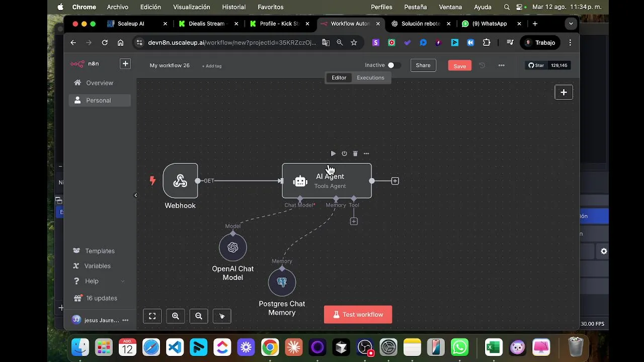The image size is (644, 362).
Task: Open the Chrome extensions puzzle icon
Action: [x=487, y=43]
